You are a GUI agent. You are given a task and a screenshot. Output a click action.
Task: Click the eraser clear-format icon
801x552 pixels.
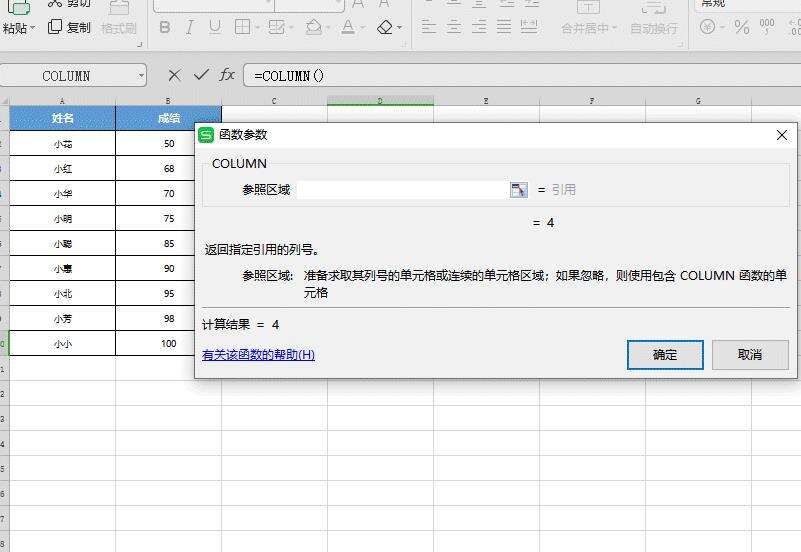(385, 27)
